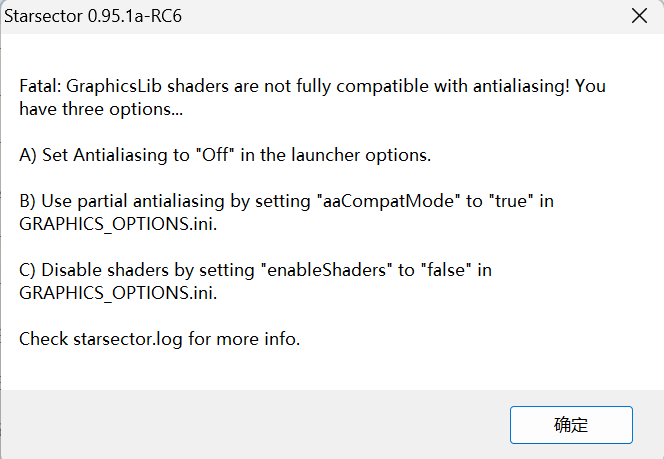The width and height of the screenshot is (664, 459).
Task: Click "You have three options..." text
Action: pos(100,108)
